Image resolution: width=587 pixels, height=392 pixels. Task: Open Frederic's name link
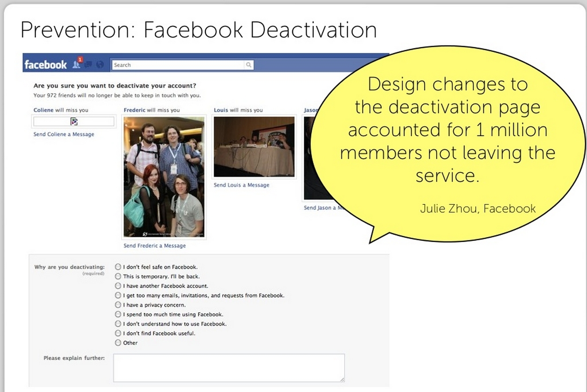click(134, 110)
